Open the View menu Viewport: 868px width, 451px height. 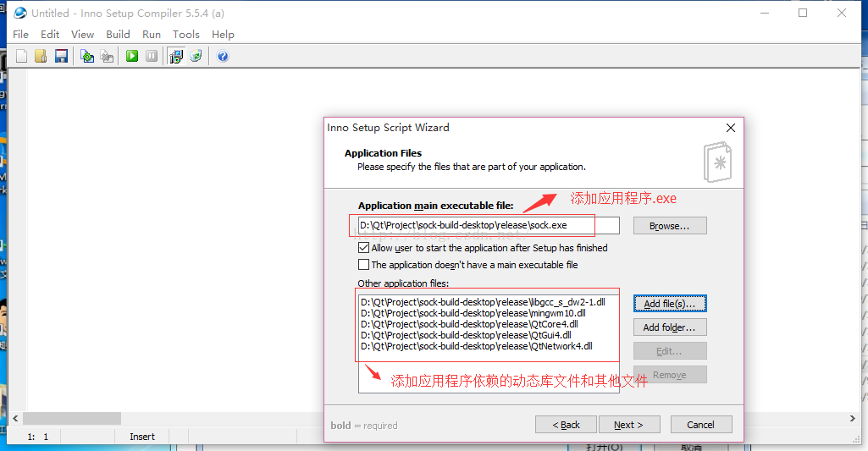click(82, 35)
